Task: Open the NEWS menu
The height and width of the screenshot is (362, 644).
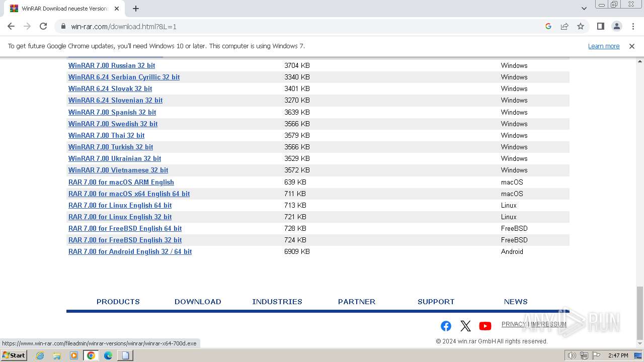Action: (x=516, y=302)
